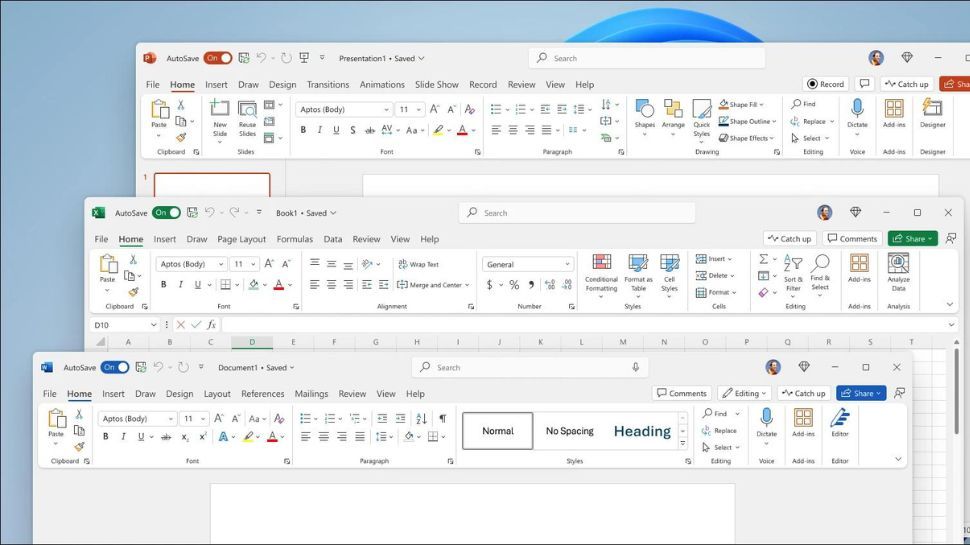Screen dimensions: 970x545
Task: Open font size dropdown in Excel
Action: (x=253, y=264)
